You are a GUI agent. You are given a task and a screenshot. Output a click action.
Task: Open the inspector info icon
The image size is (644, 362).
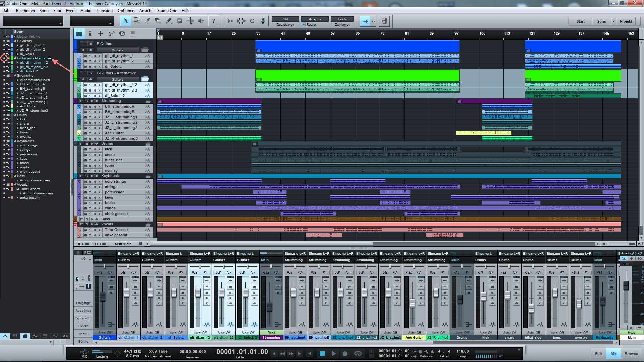pyautogui.click(x=90, y=34)
